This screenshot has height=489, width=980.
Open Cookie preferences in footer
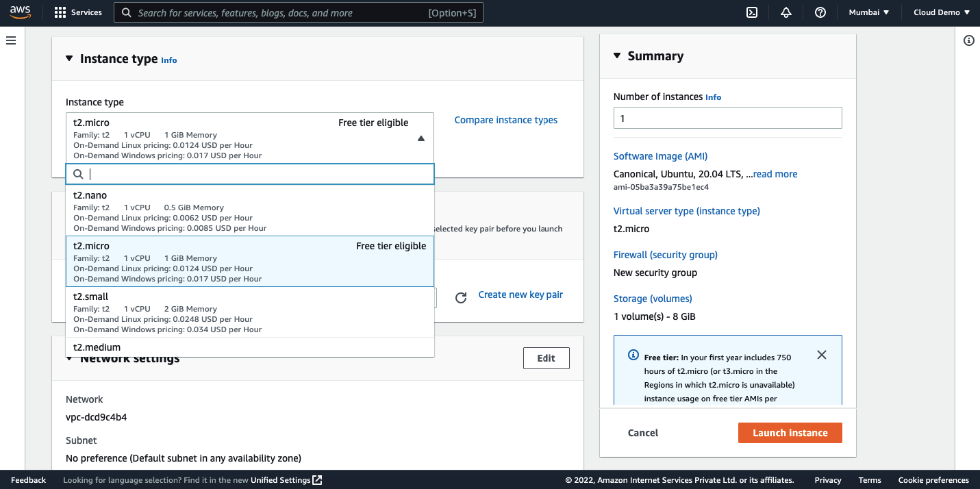[933, 480]
